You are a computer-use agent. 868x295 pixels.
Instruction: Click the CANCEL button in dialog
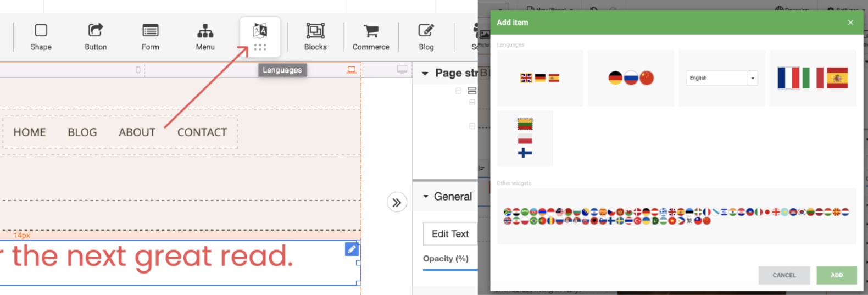click(x=784, y=275)
